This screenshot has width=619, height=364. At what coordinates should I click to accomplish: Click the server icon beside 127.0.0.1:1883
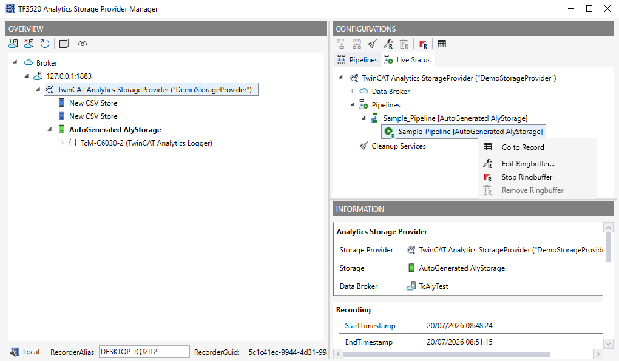[38, 76]
